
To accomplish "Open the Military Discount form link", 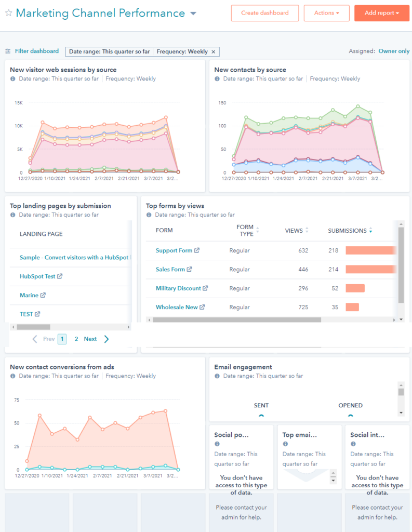I will (178, 288).
